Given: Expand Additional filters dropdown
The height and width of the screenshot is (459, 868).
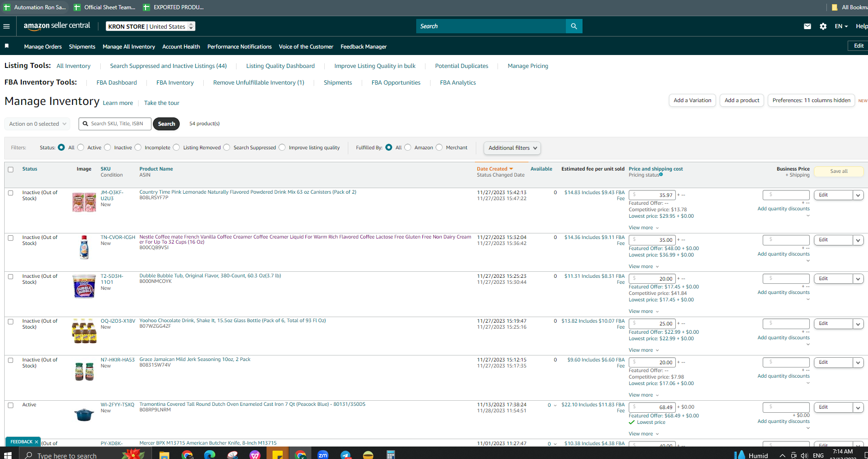Looking at the screenshot, I should pyautogui.click(x=512, y=148).
